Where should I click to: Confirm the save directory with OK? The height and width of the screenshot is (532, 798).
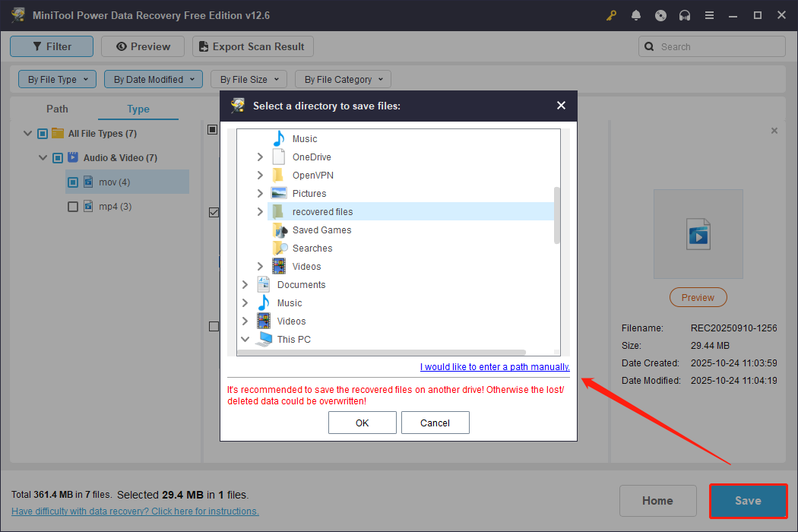[362, 422]
